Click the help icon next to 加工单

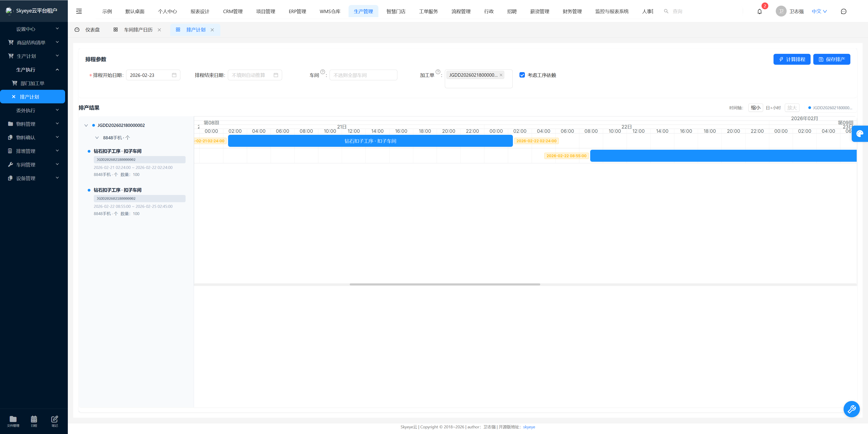pos(438,72)
